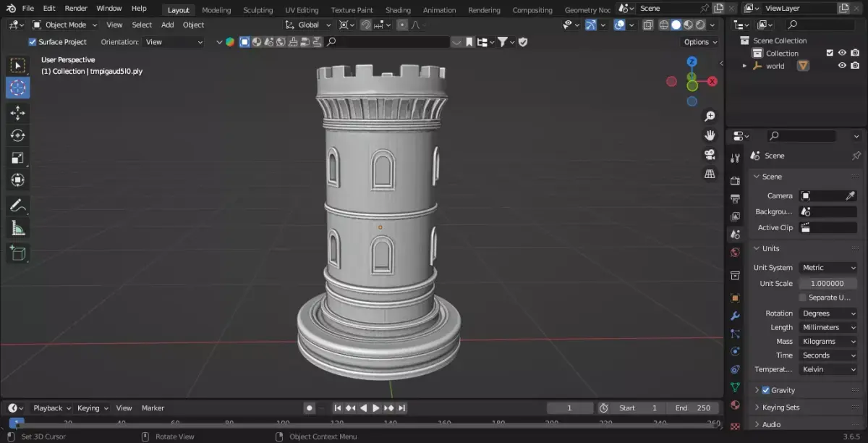Activate the 3D Cursor tool
The height and width of the screenshot is (443, 868).
18,88
